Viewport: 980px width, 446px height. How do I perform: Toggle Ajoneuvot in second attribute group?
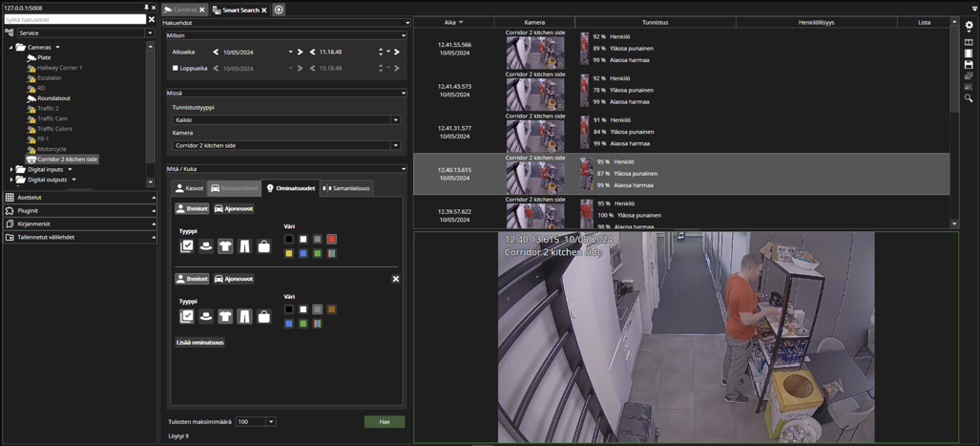coord(234,279)
